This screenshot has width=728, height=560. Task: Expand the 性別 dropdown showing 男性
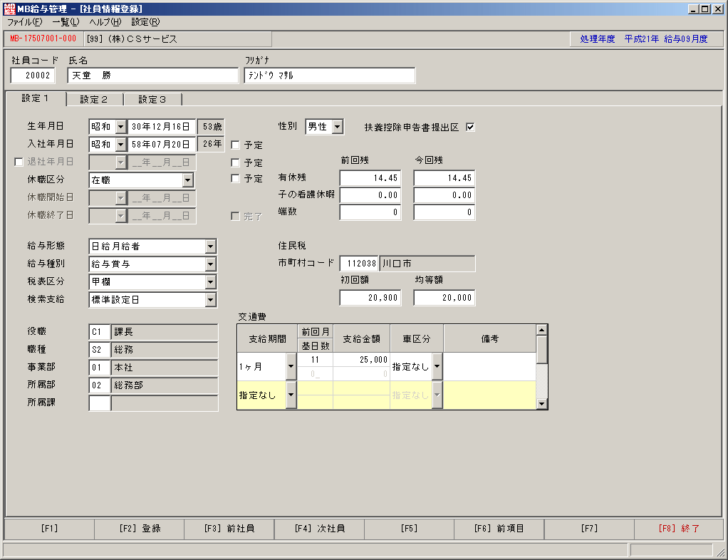[338, 126]
